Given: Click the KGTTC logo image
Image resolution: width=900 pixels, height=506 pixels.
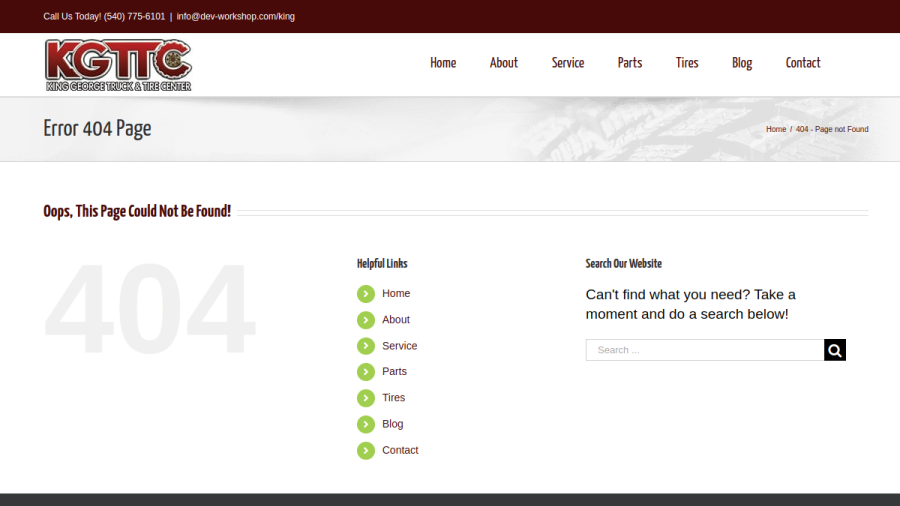Looking at the screenshot, I should (118, 65).
